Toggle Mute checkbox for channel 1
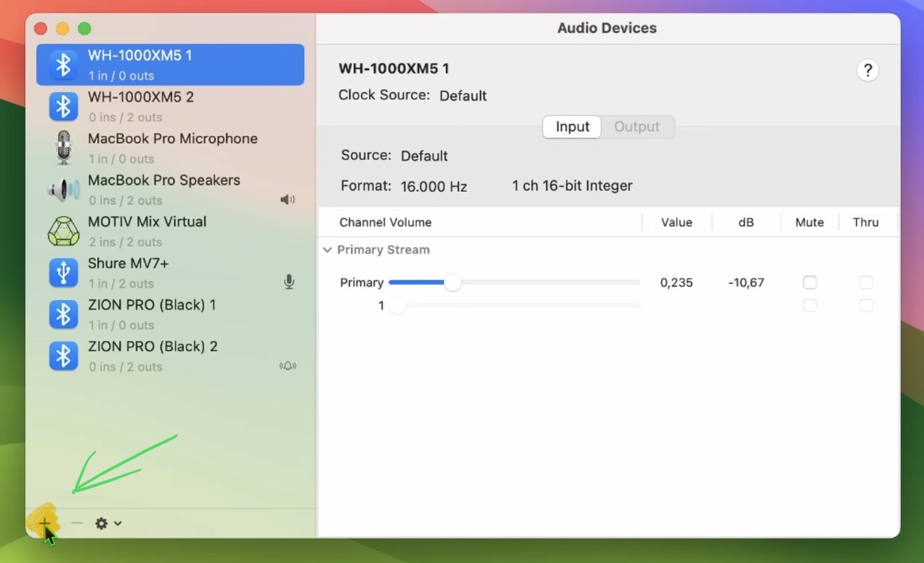 click(x=810, y=305)
